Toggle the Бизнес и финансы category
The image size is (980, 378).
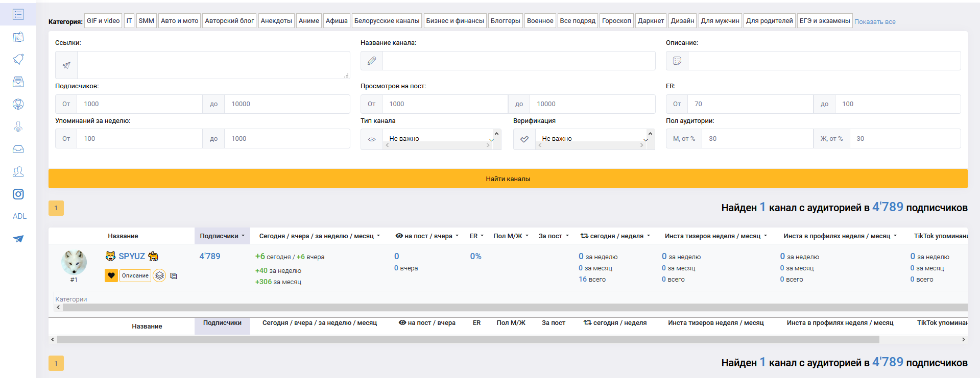click(455, 21)
